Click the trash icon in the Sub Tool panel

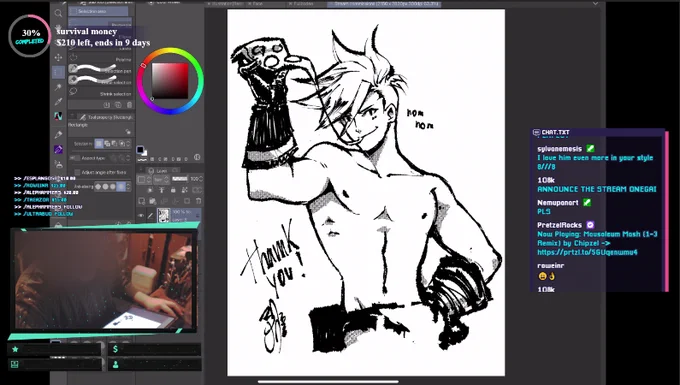coord(129,105)
